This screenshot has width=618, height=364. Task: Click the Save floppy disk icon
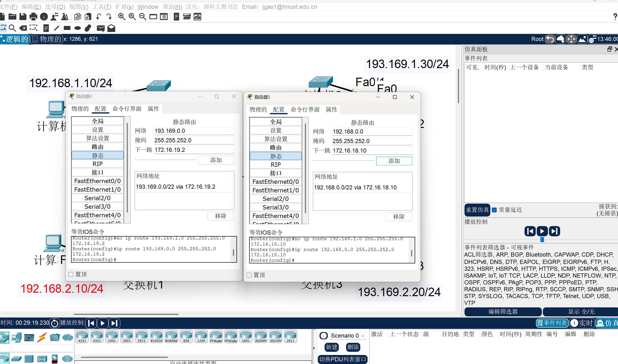(22, 17)
